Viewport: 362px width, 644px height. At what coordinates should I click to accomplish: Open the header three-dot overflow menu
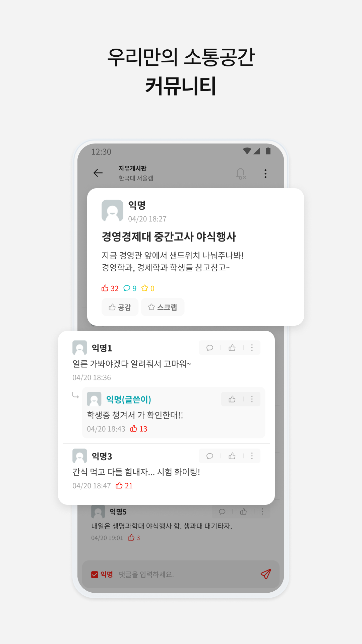pos(265,173)
